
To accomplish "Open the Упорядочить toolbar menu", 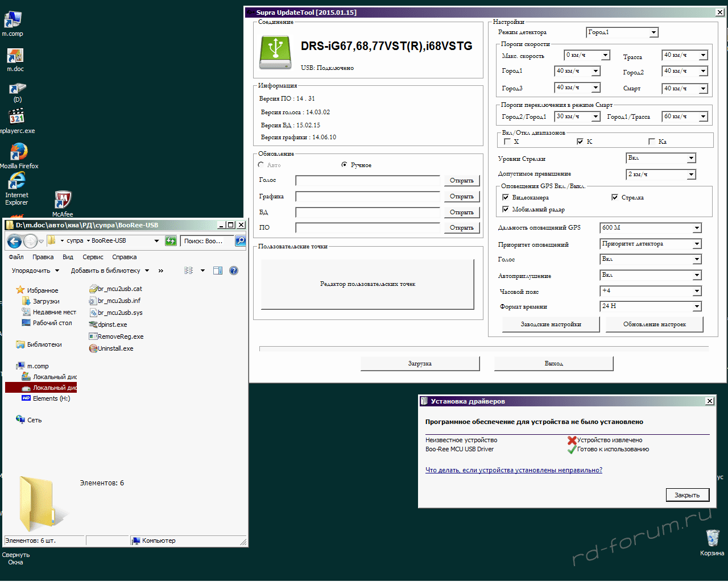I will tap(35, 271).
